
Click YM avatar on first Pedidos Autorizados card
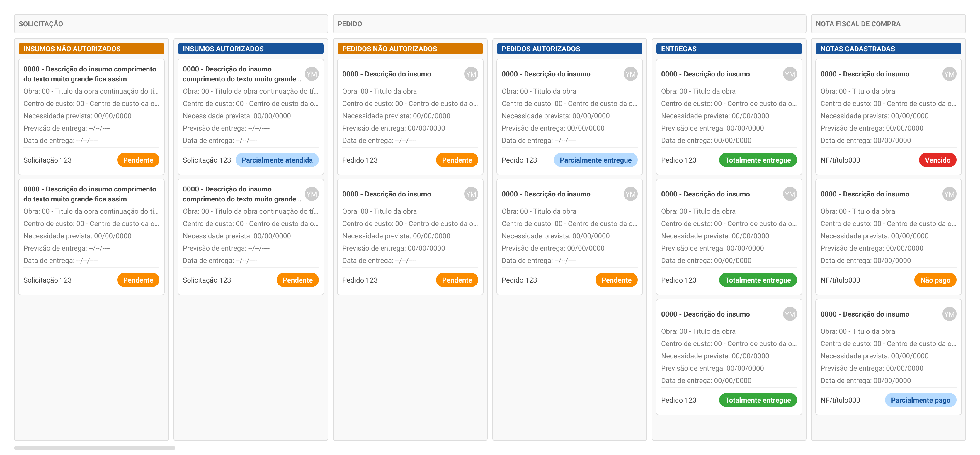630,74
